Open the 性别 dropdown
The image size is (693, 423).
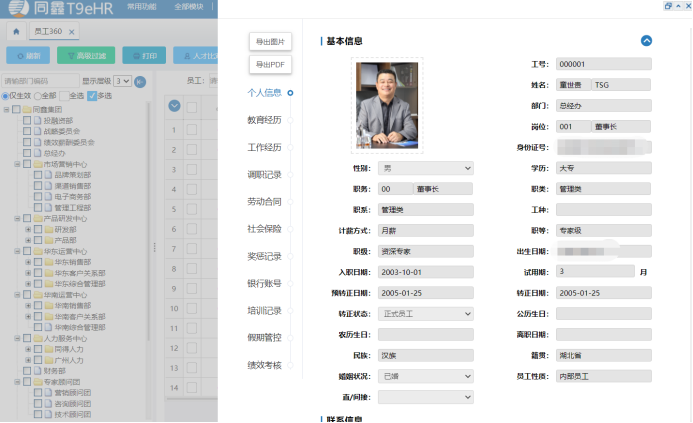pos(425,168)
